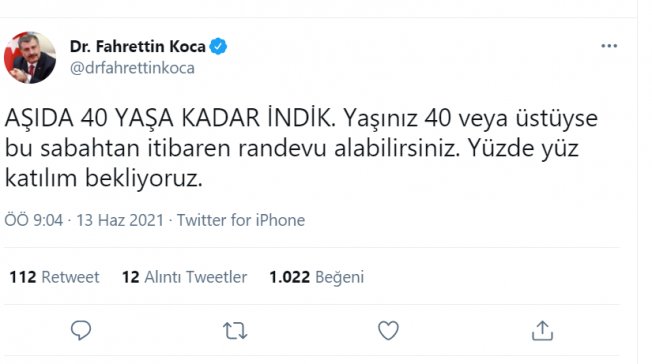This screenshot has width=652, height=364.
Task: Open the share tweet icon
Action: pos(542,330)
